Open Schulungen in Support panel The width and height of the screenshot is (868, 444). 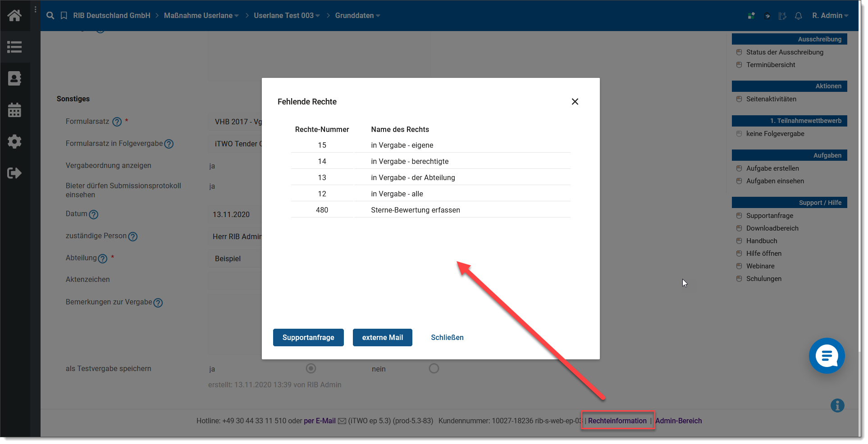point(764,279)
